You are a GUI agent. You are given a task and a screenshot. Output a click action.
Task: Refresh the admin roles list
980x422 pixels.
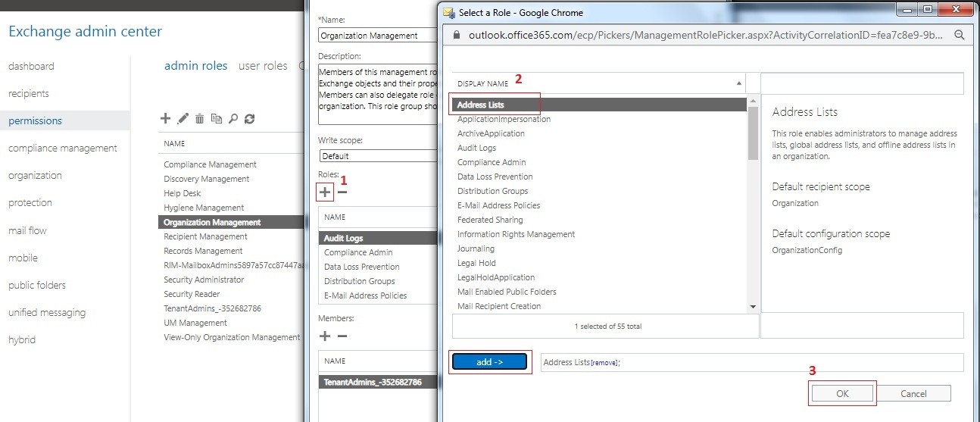250,118
